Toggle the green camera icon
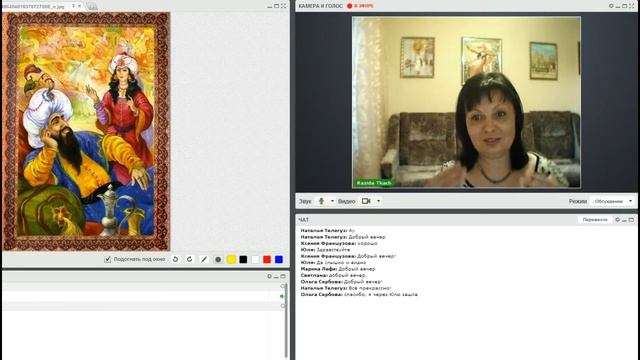The width and height of the screenshot is (640, 360). click(x=366, y=201)
